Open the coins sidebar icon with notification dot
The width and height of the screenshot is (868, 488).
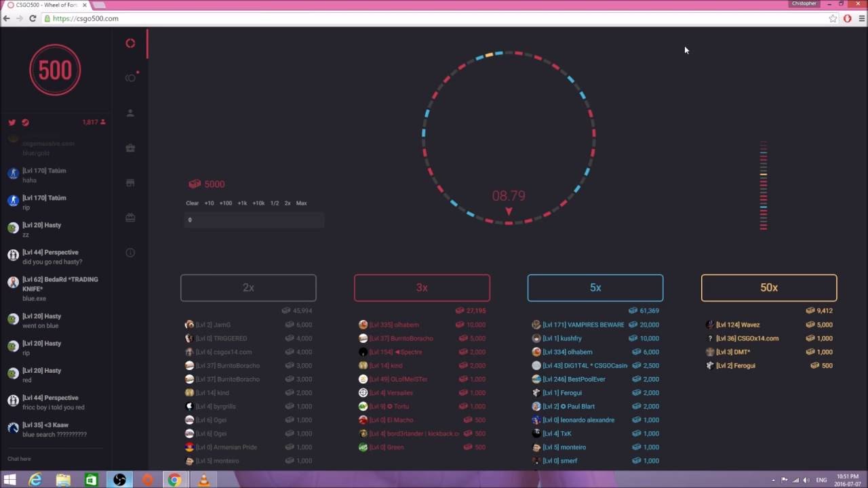coord(132,77)
